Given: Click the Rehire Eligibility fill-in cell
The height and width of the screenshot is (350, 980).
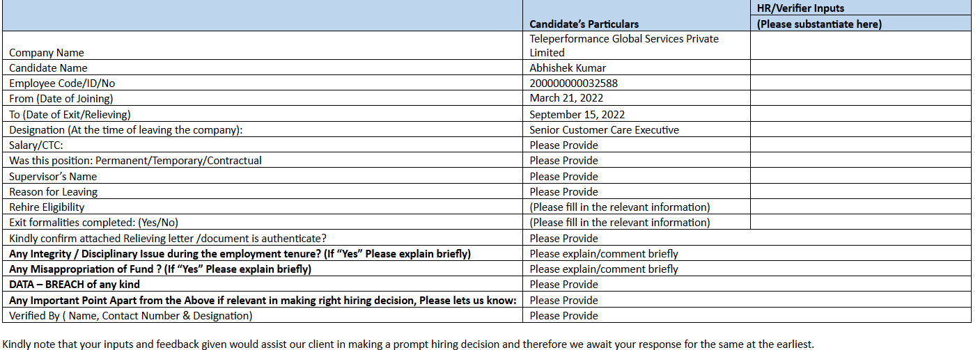Looking at the screenshot, I should [619, 207].
